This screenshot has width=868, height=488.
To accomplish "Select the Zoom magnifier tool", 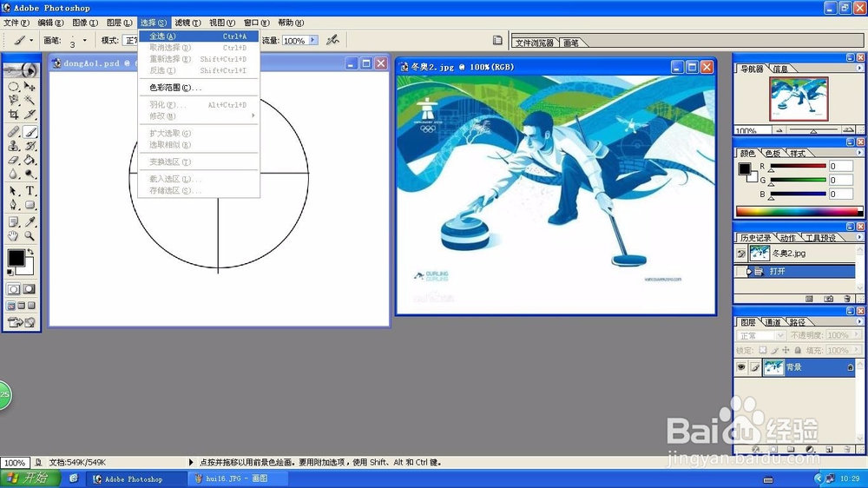I will (30, 236).
